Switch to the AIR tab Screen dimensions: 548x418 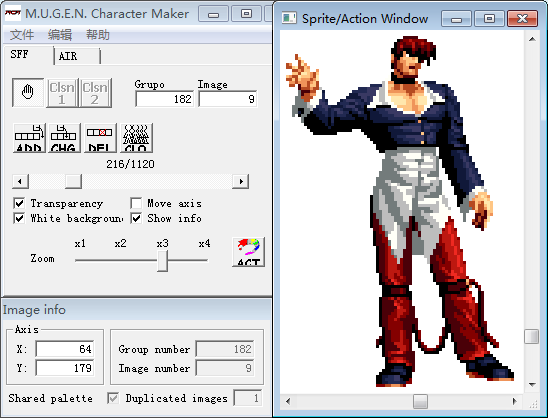coord(78,56)
